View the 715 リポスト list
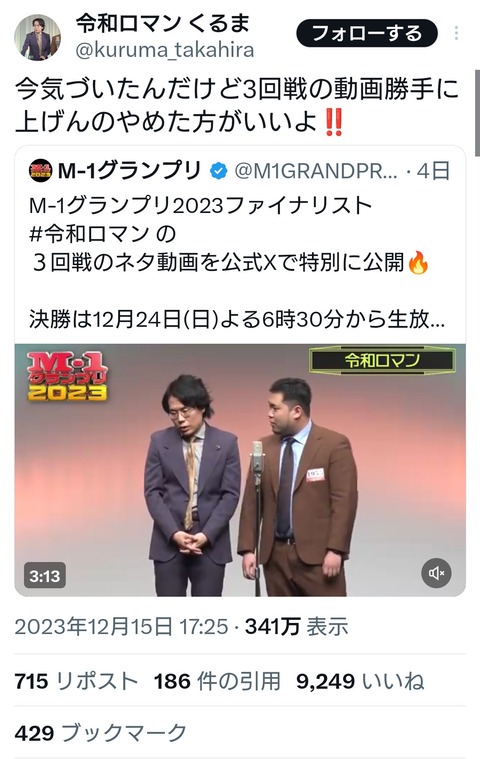The width and height of the screenshot is (480, 759). coord(76,682)
